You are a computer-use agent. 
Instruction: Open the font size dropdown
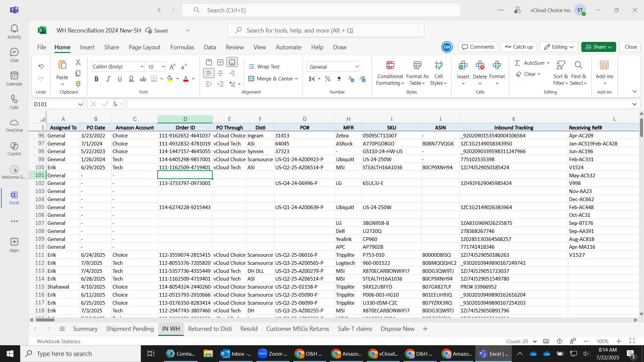tap(163, 67)
